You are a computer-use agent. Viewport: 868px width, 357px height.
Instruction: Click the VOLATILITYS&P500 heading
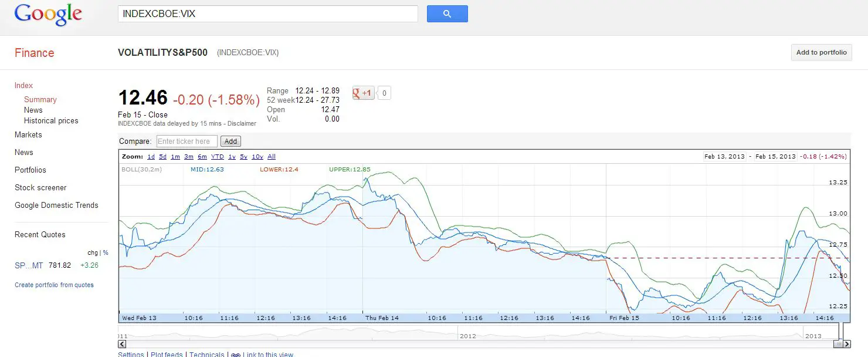162,52
